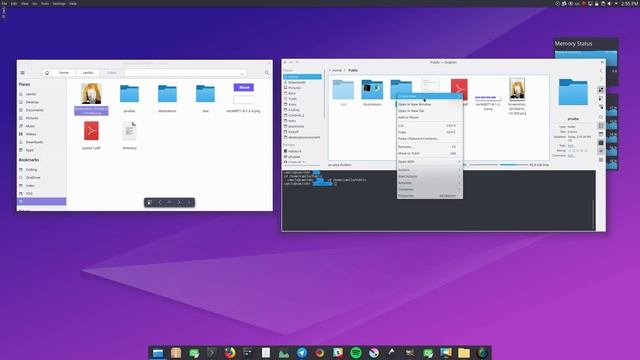Open Settings menu in top bar
The image size is (640, 360).
click(x=59, y=3)
